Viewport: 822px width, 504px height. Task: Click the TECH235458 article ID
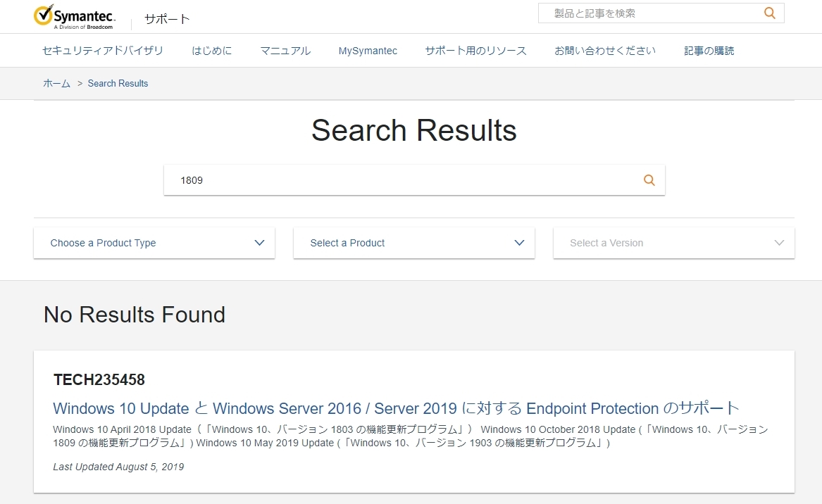tap(99, 379)
